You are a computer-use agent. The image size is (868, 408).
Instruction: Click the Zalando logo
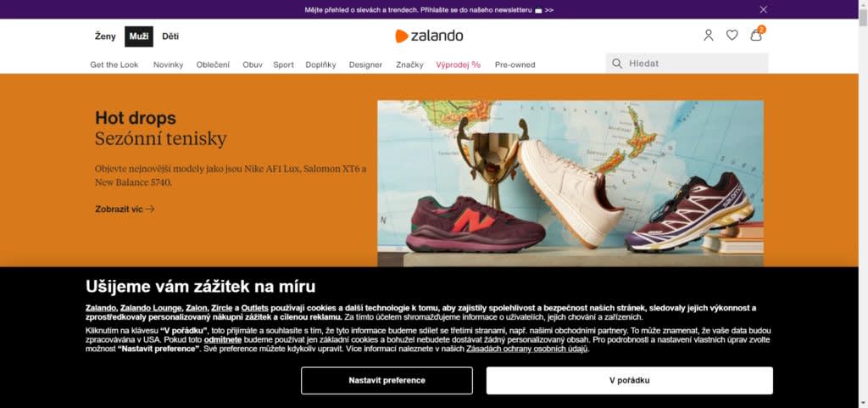[x=429, y=36]
